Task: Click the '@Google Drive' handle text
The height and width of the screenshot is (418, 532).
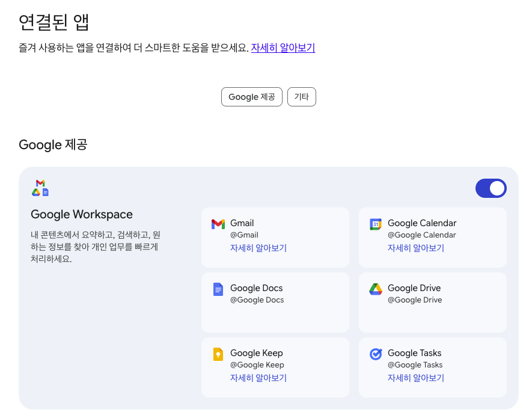Action: pyautogui.click(x=415, y=300)
